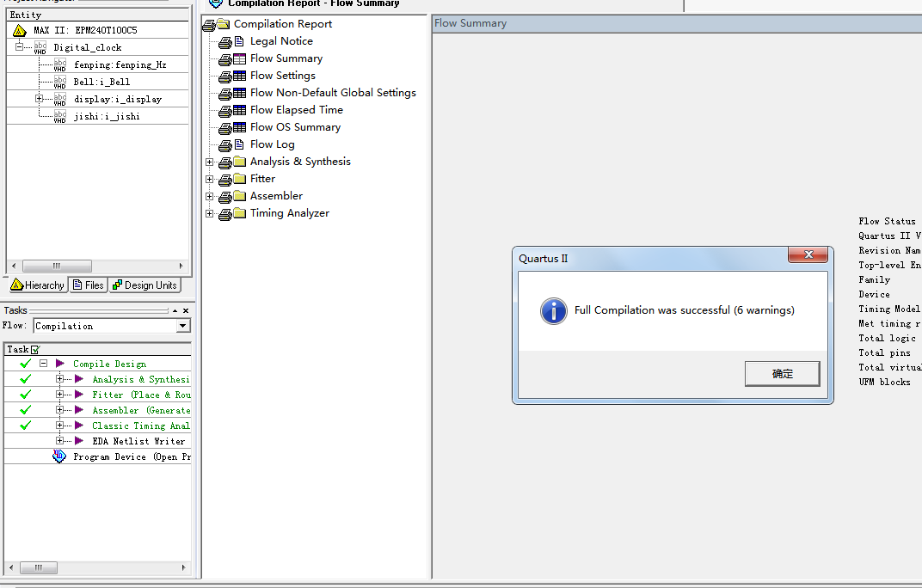Select jishi:i_jishi in the hierarchy
Screen dimensions: 922x588
[x=107, y=116]
